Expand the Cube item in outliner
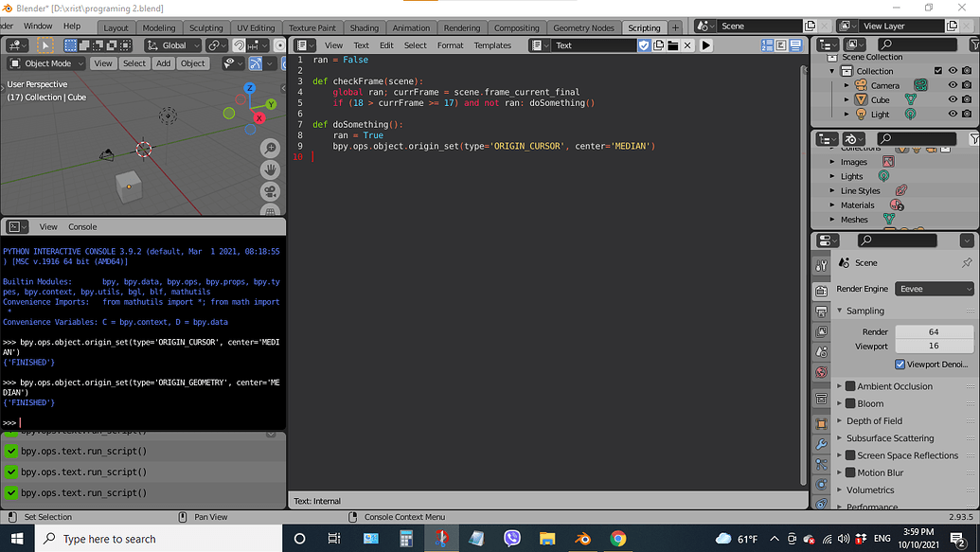Image resolution: width=980 pixels, height=552 pixels. tap(846, 99)
